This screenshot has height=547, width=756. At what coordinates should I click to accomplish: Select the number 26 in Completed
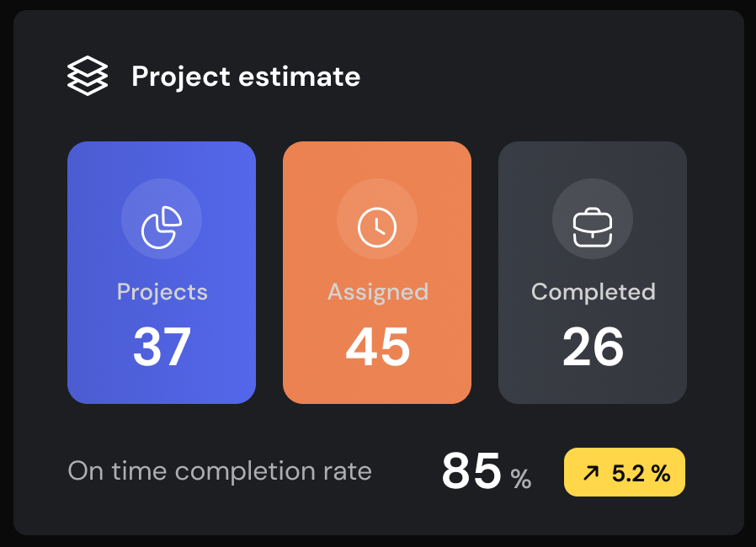594,347
